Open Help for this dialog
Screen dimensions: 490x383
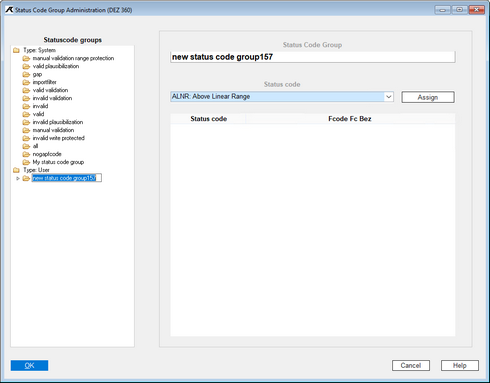(x=460, y=366)
